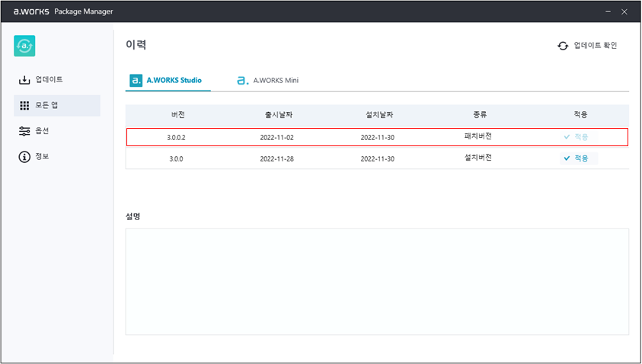Click 설치버전 type cell
This screenshot has width=642, height=364.
click(478, 158)
